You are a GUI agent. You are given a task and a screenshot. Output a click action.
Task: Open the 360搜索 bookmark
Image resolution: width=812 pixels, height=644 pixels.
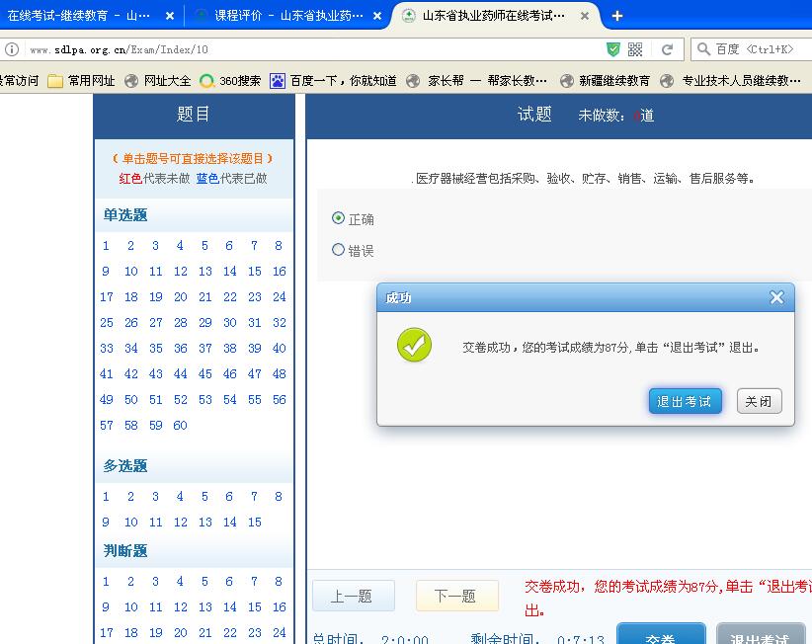click(x=229, y=81)
